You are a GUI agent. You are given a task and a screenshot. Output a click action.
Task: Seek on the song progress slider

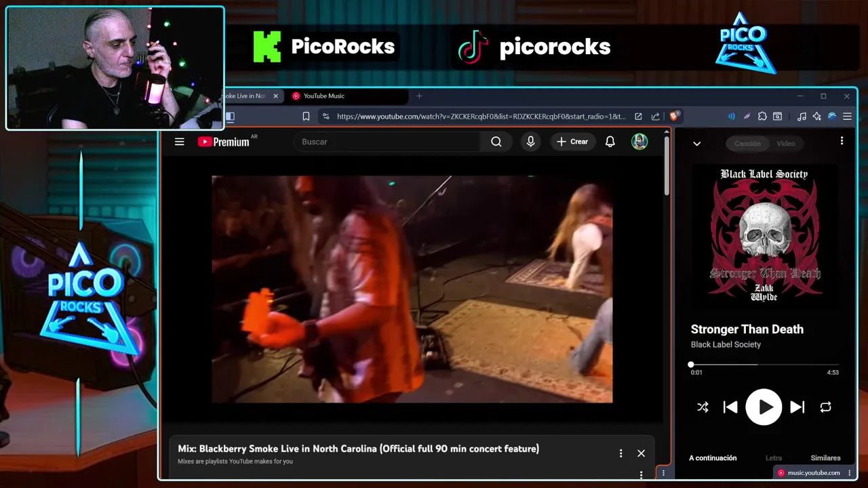click(764, 365)
